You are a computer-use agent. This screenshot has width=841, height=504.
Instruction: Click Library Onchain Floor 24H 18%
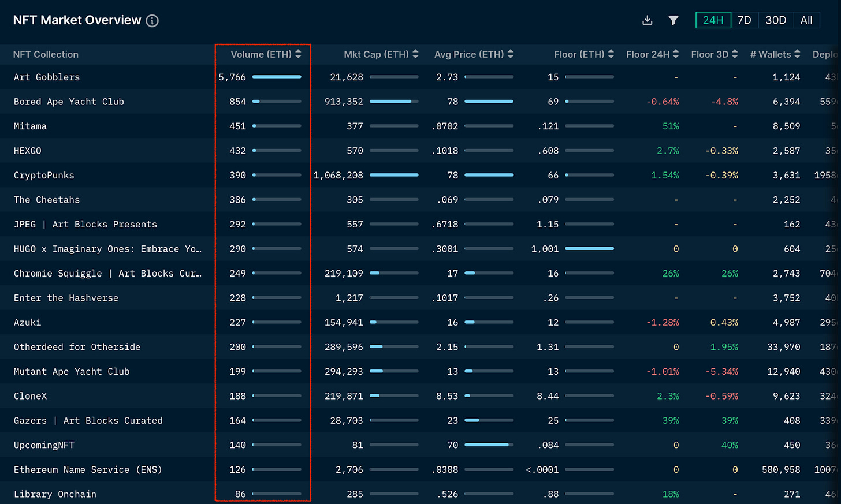coord(671,494)
